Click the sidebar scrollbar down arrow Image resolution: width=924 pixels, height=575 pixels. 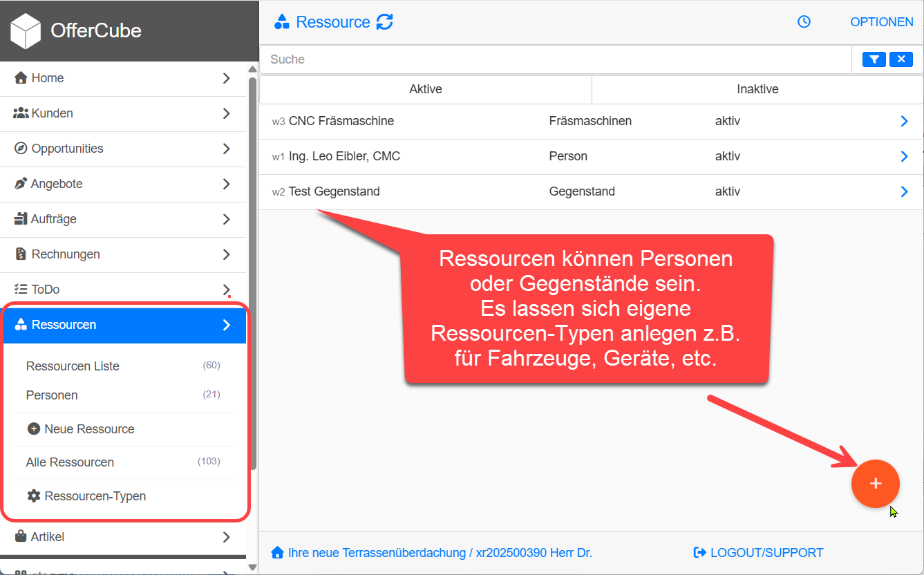click(x=252, y=567)
